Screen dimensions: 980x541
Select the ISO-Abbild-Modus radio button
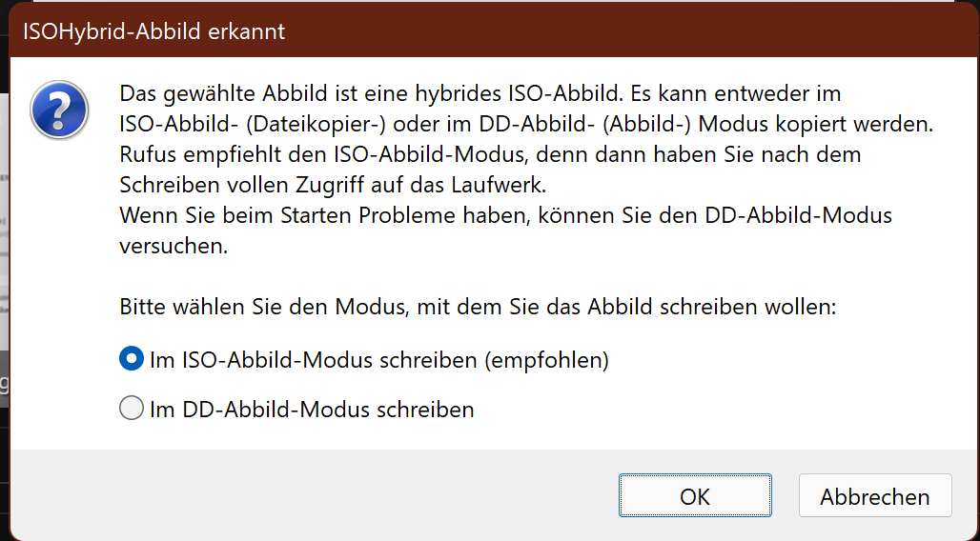point(131,360)
